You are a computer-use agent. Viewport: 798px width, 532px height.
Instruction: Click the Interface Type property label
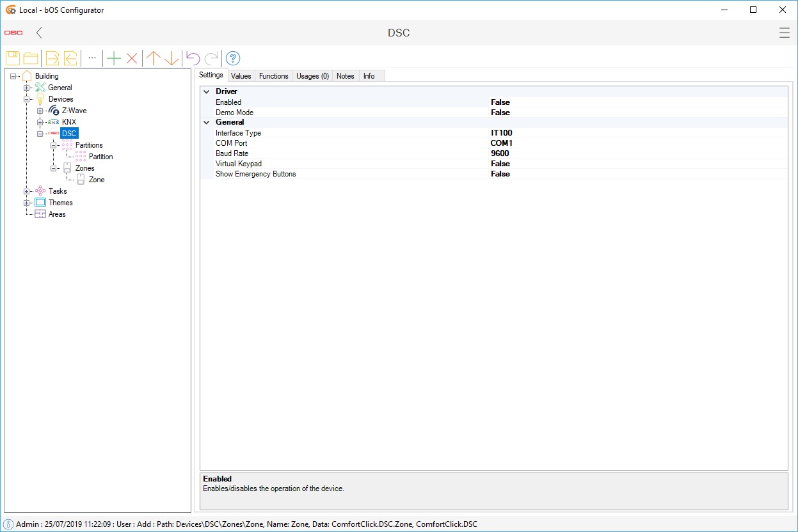tap(238, 133)
